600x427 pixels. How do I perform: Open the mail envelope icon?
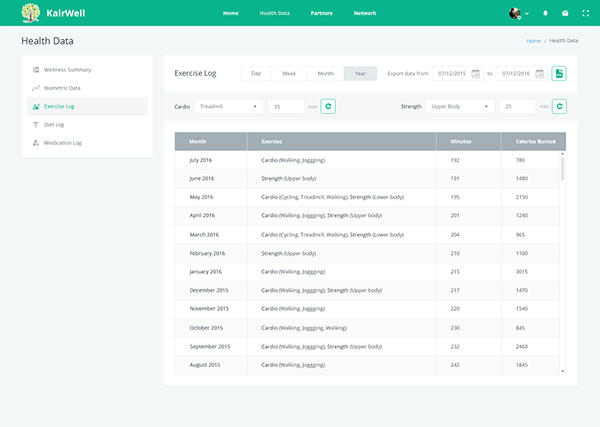[565, 13]
